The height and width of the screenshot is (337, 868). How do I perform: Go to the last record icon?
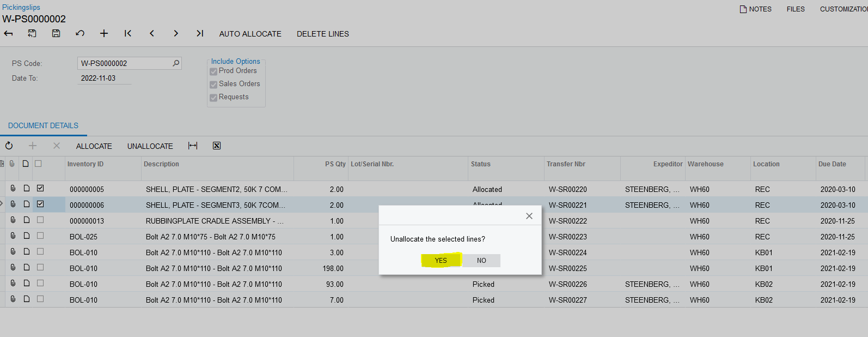point(200,34)
